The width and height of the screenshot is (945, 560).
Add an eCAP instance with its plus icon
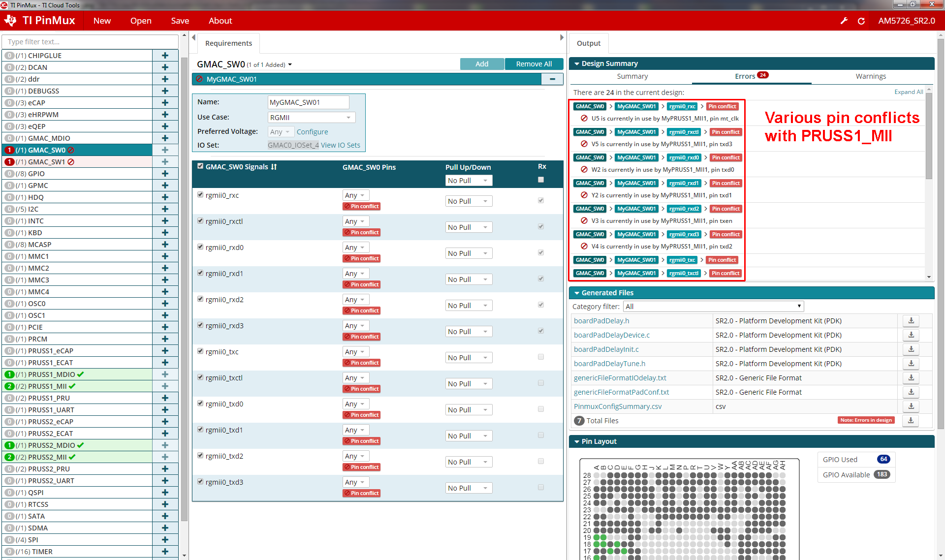165,103
